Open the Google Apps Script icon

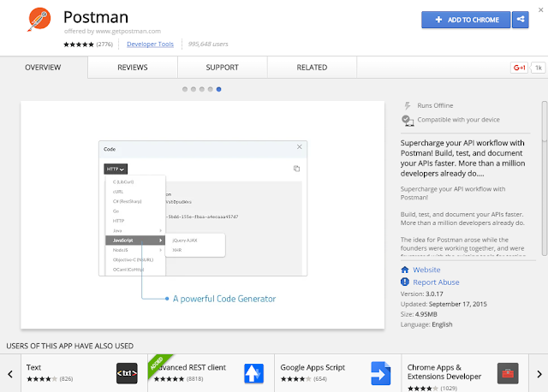tap(380, 373)
